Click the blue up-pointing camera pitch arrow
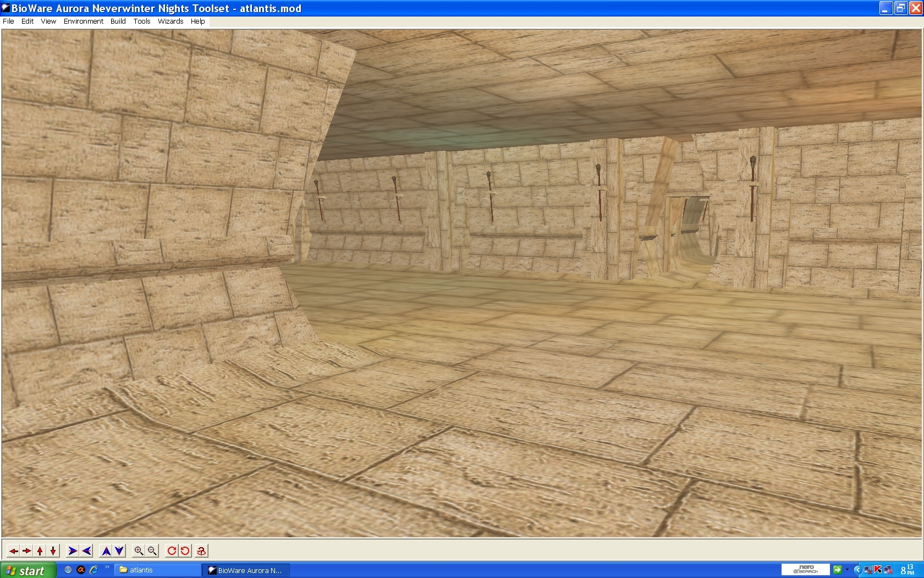 click(x=106, y=550)
